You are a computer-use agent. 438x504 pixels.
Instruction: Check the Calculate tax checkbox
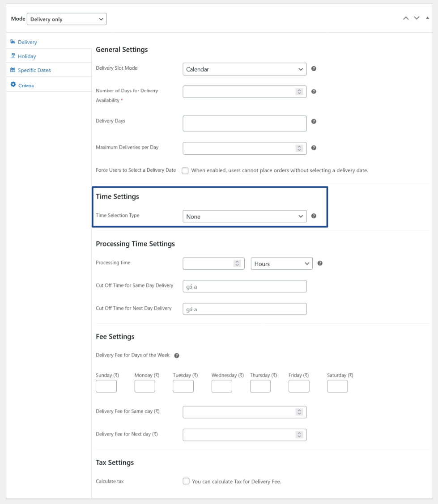[x=186, y=481]
